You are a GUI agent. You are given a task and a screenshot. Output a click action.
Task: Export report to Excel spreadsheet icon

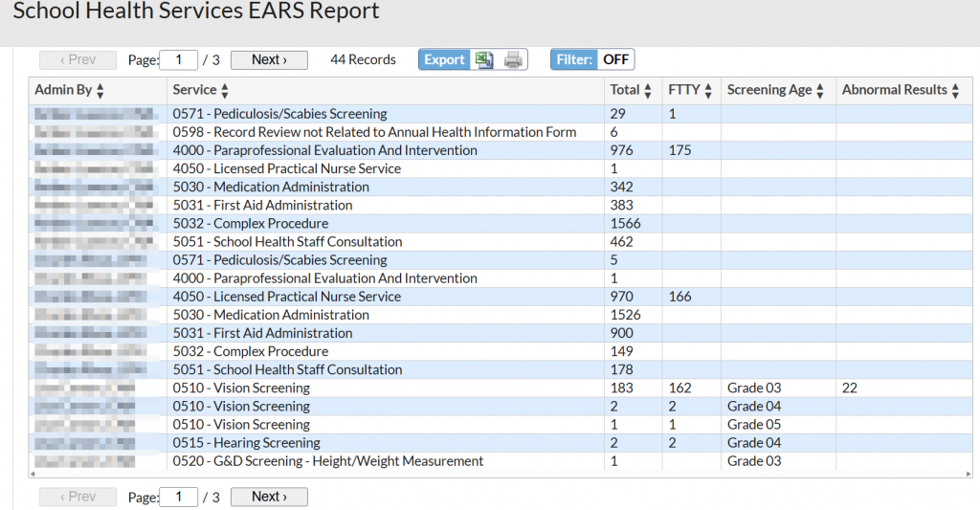(x=485, y=60)
